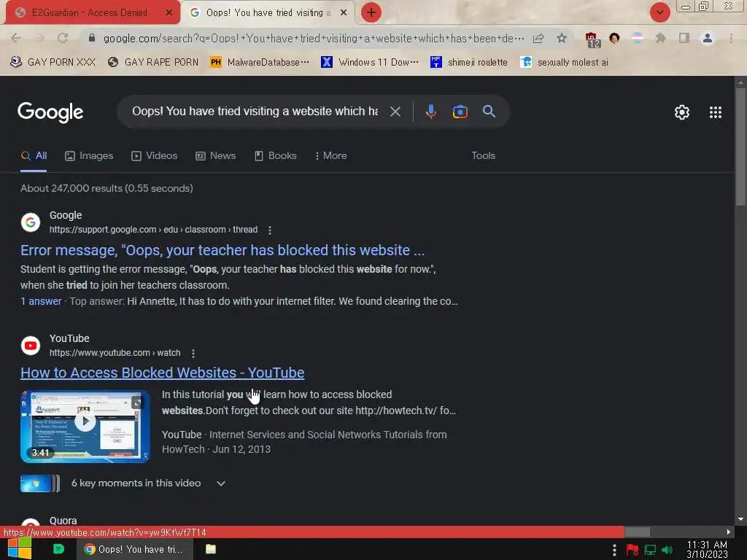747x560 pixels.
Task: Open search Tools options
Action: coord(483,156)
